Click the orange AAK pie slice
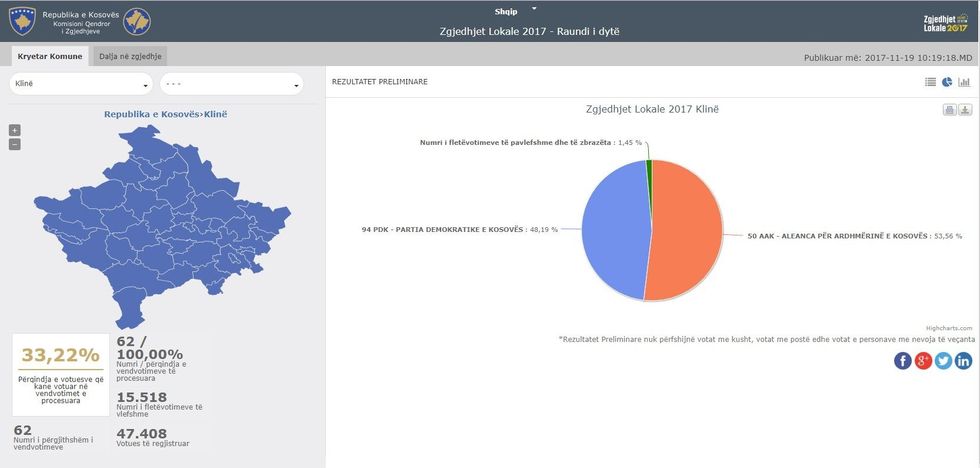 690,230
